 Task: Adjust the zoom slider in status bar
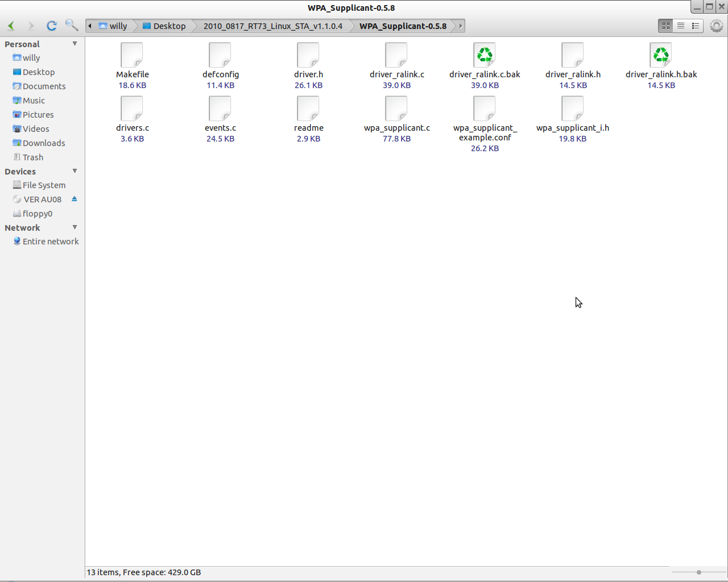click(698, 572)
